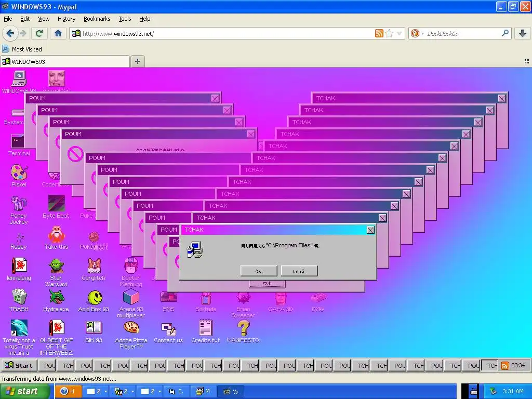This screenshot has height=399, width=532.
Task: Open the Brian Sweeper icon
Action: coord(243,298)
